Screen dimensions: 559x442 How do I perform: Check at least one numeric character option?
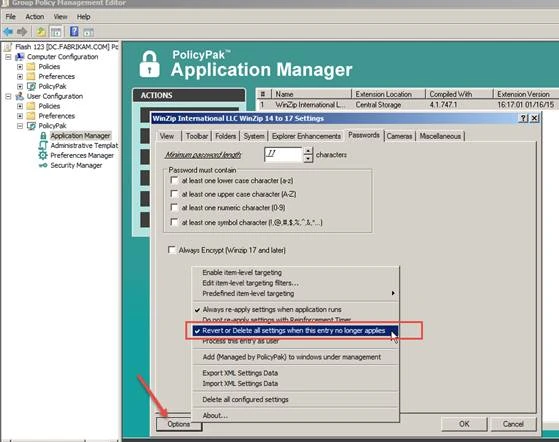coord(174,207)
